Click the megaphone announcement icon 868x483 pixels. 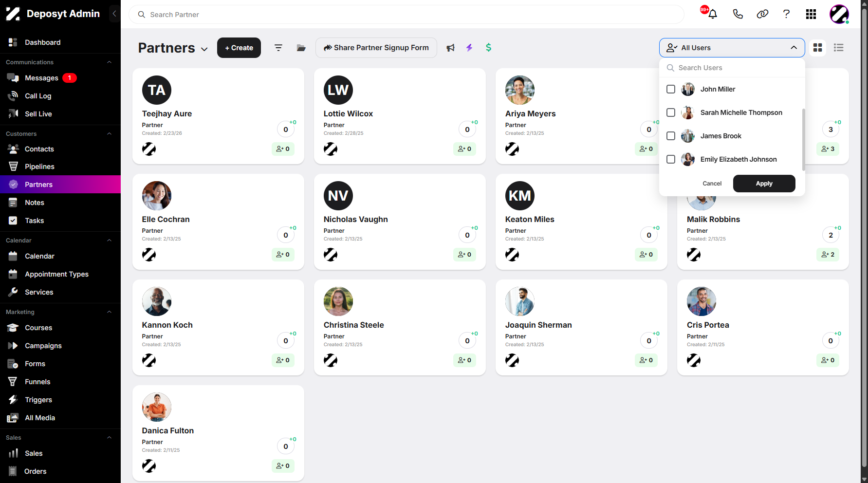pos(451,48)
